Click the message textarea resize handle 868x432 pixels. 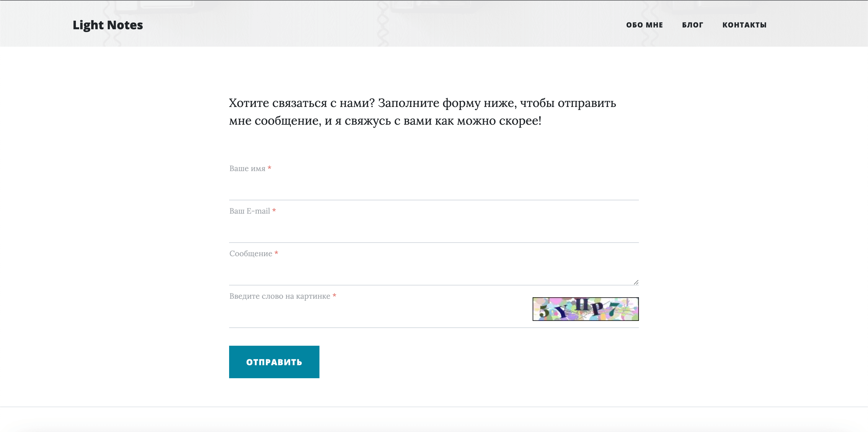click(636, 282)
